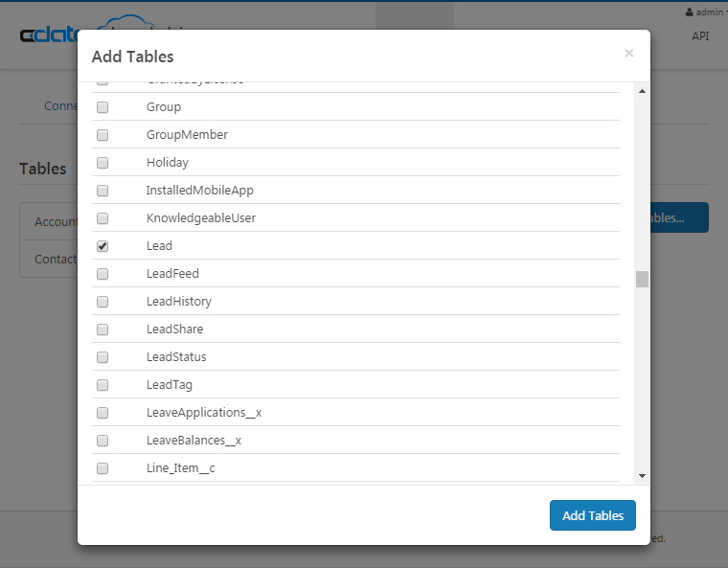
Task: Tick the Holiday table checkbox
Action: pyautogui.click(x=102, y=163)
